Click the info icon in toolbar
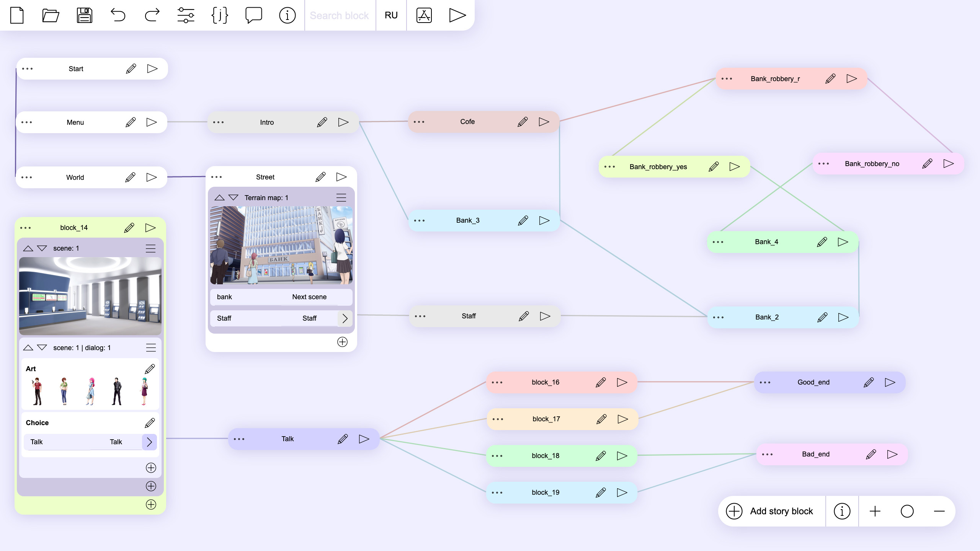The image size is (980, 551). point(288,15)
